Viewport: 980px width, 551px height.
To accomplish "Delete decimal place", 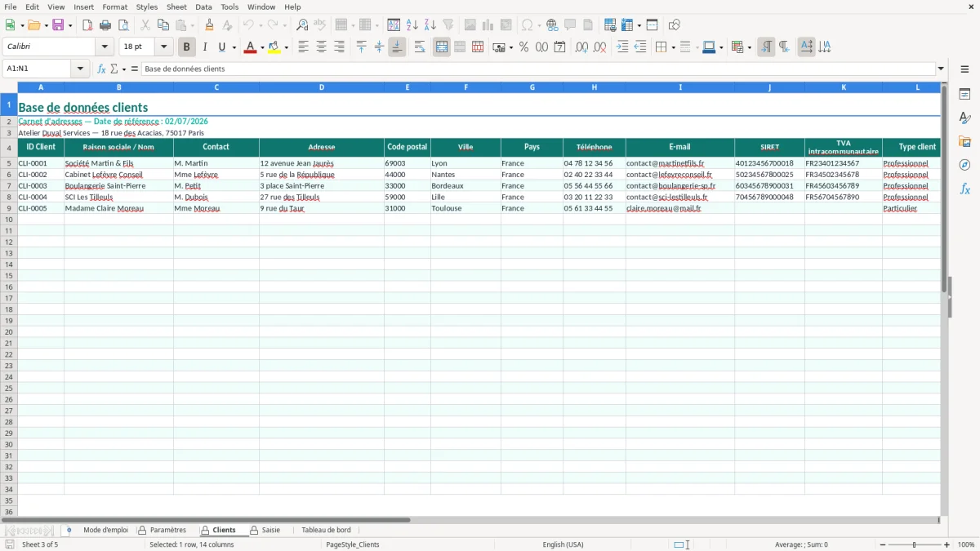I will pos(599,47).
